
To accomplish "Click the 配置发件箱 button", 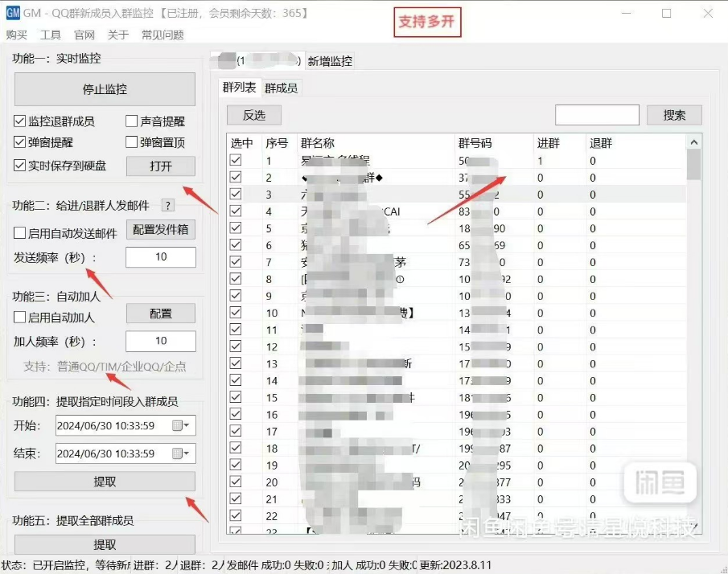I will coord(161,230).
